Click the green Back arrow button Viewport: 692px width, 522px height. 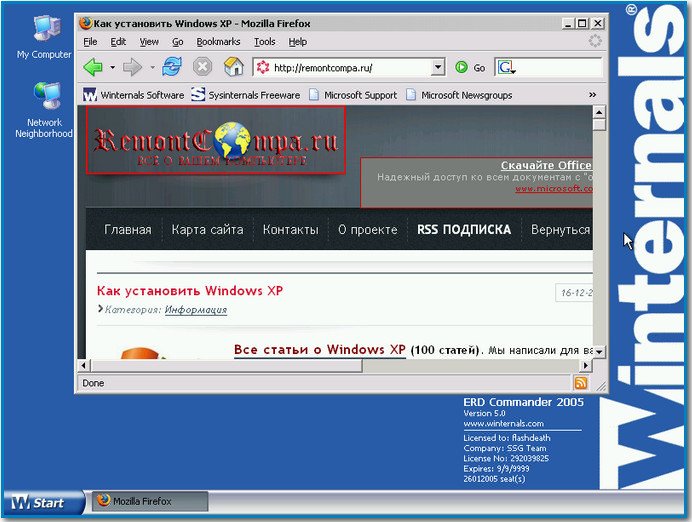point(93,67)
